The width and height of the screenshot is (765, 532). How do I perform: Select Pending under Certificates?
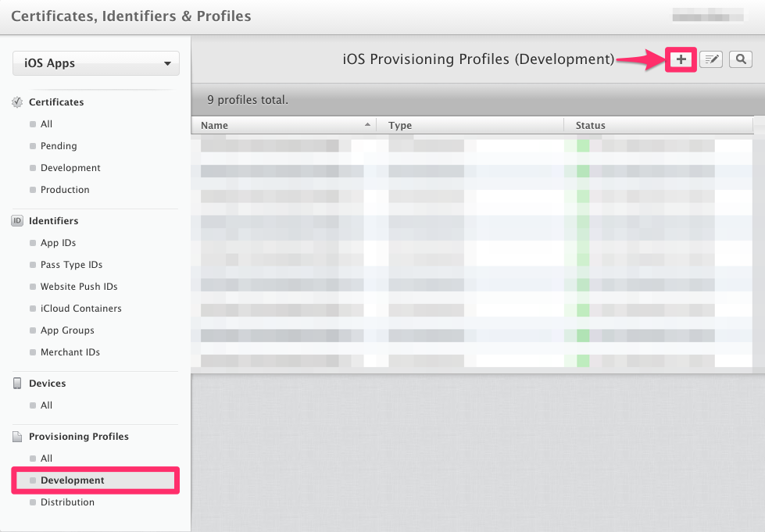tap(59, 146)
